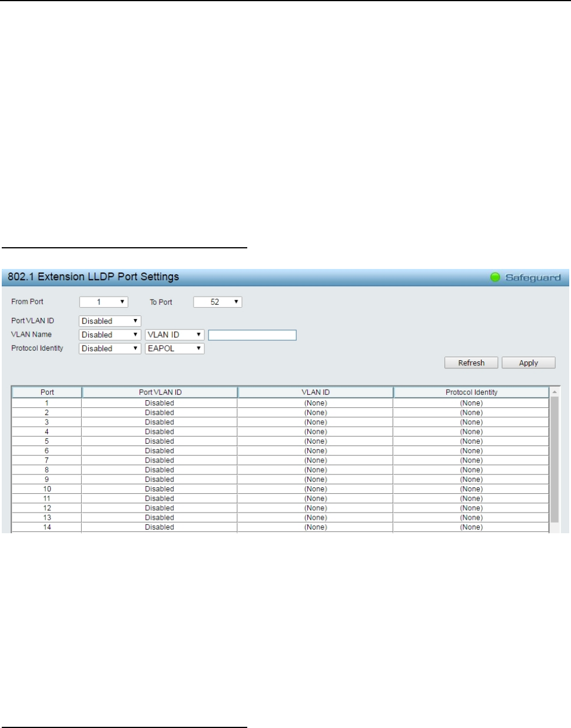Click the 802.1 Extension LLDP Port Settings title
Viewport: 571px width, 728px height.
[x=93, y=277]
